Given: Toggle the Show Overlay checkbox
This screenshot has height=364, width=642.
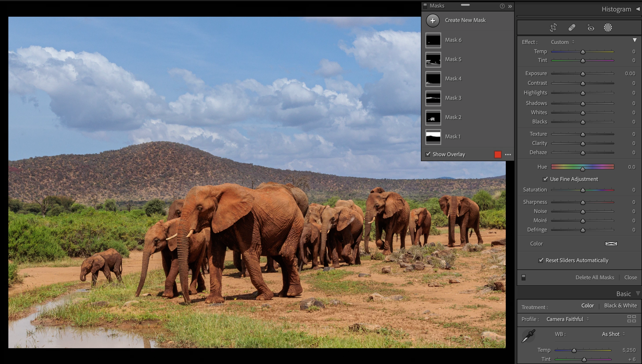Looking at the screenshot, I should click(x=428, y=154).
